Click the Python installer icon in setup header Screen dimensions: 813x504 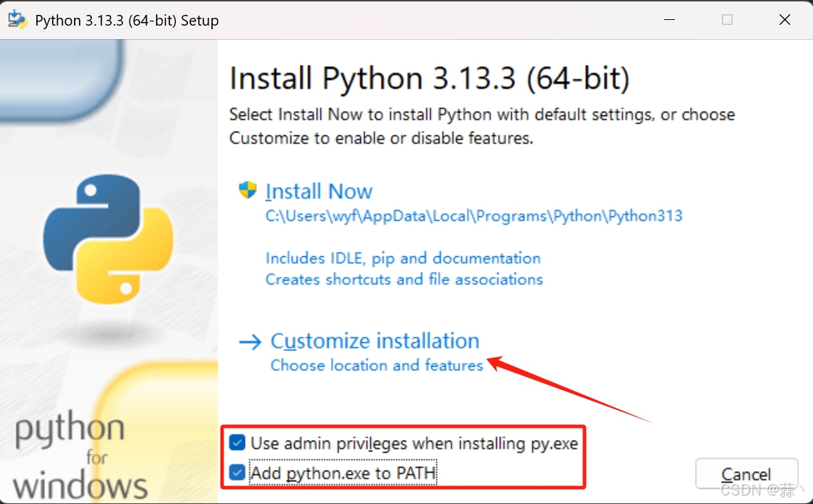(17, 19)
